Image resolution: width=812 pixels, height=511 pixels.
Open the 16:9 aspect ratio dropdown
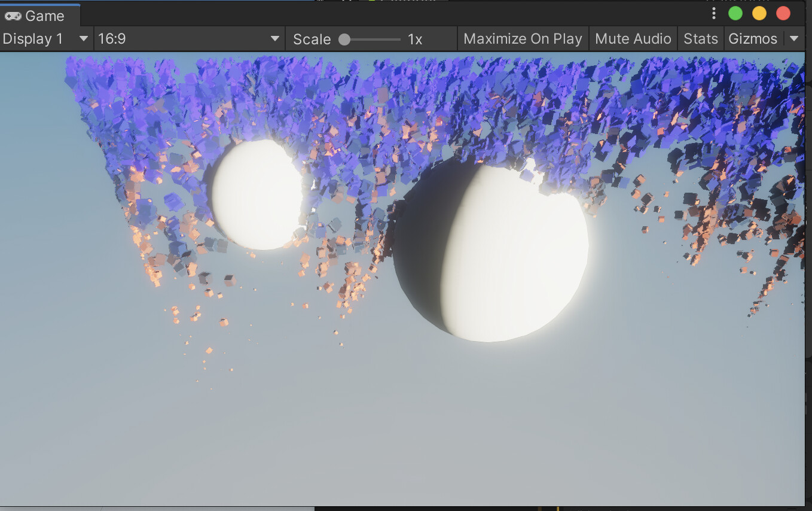pos(185,38)
